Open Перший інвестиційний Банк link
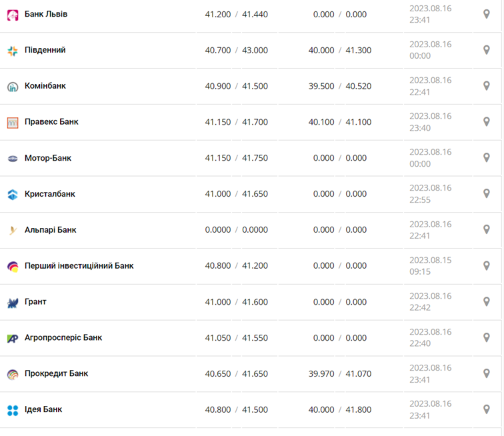Image resolution: width=504 pixels, height=436 pixels. click(79, 265)
